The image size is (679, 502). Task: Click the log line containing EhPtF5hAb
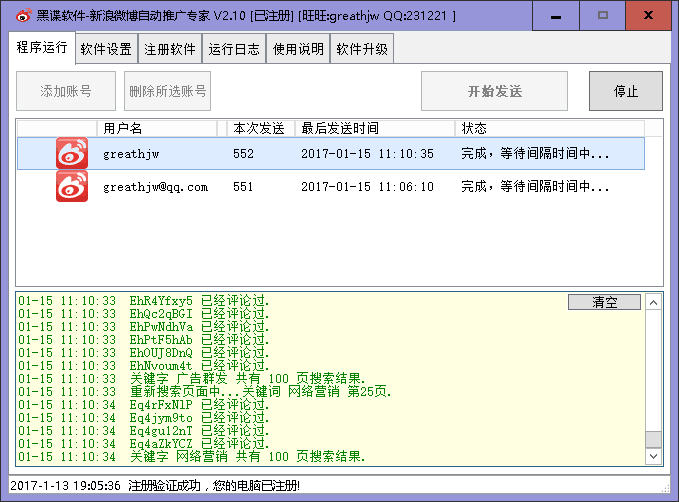(x=144, y=340)
